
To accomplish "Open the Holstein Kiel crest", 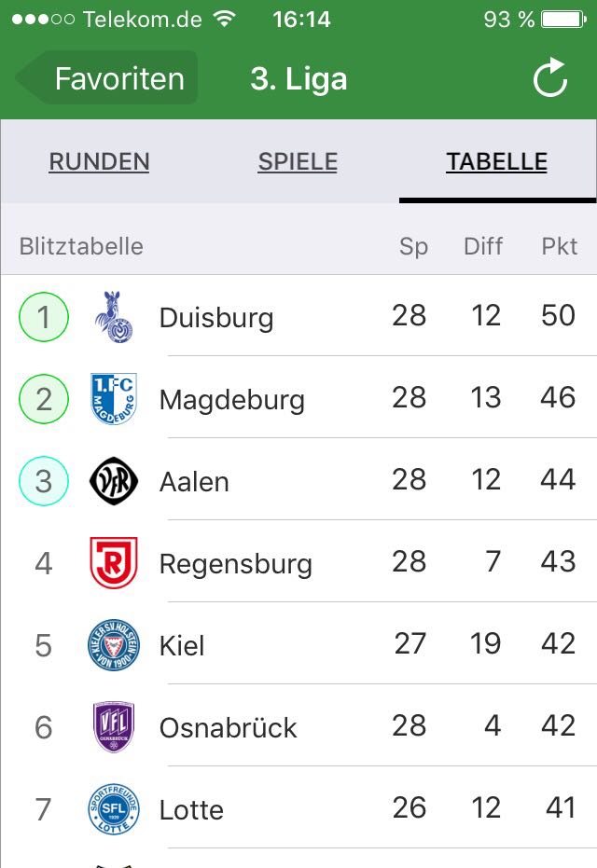I will pyautogui.click(x=114, y=644).
